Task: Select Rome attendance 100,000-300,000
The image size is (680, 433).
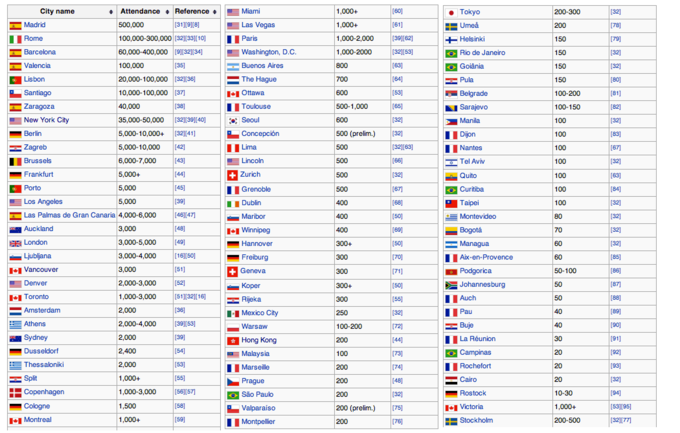Action: [145, 39]
